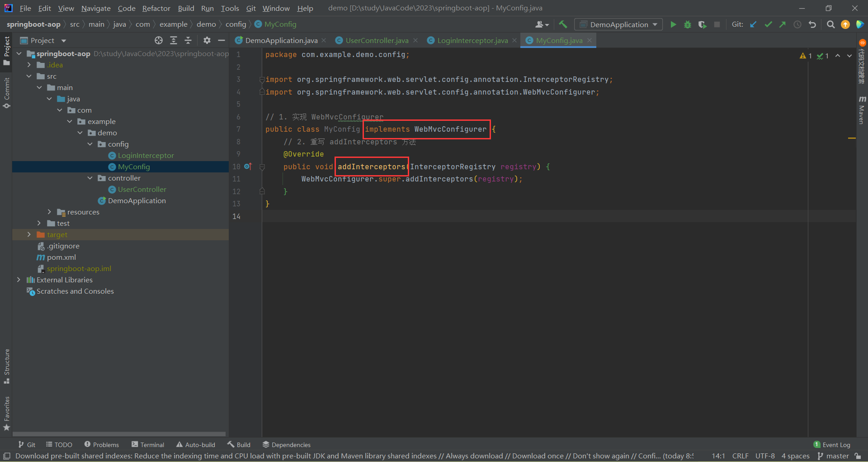Open TODO tool window
This screenshot has width=868, height=462.
click(x=59, y=445)
